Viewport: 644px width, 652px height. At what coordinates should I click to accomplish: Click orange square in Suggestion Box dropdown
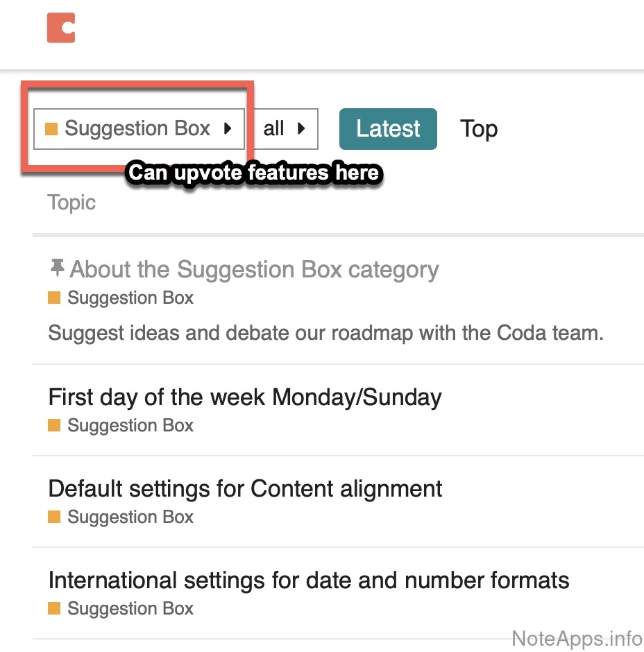click(51, 129)
